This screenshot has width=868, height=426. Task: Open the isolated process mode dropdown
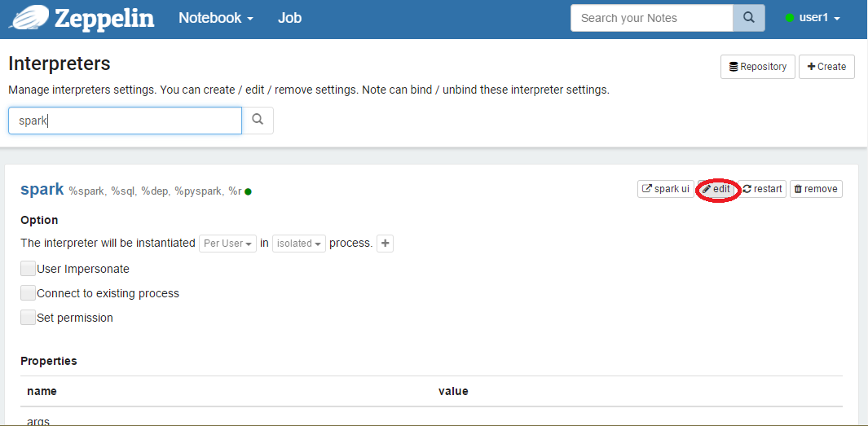299,244
